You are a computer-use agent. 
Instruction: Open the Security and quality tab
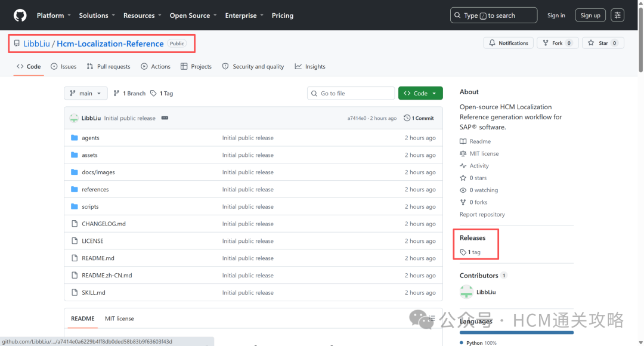pyautogui.click(x=253, y=67)
